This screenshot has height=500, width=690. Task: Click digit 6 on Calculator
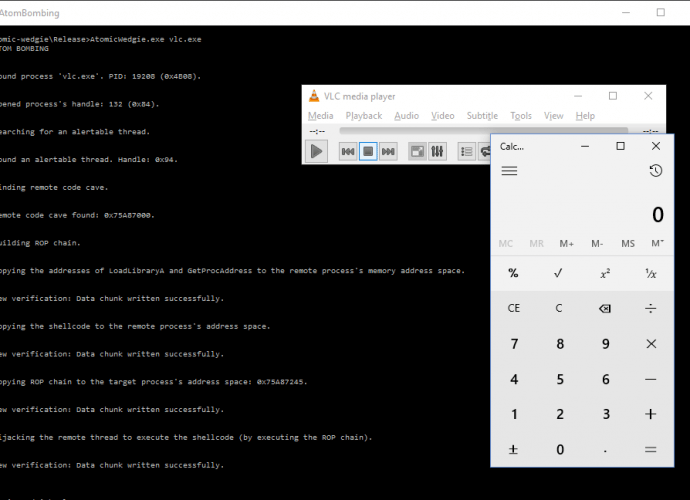tap(605, 379)
